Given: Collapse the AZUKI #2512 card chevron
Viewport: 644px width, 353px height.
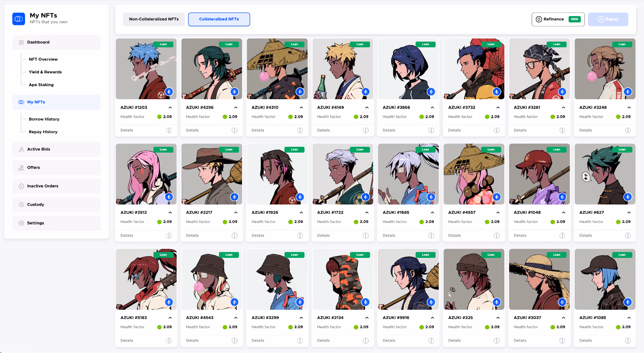Looking at the screenshot, I should [170, 212].
